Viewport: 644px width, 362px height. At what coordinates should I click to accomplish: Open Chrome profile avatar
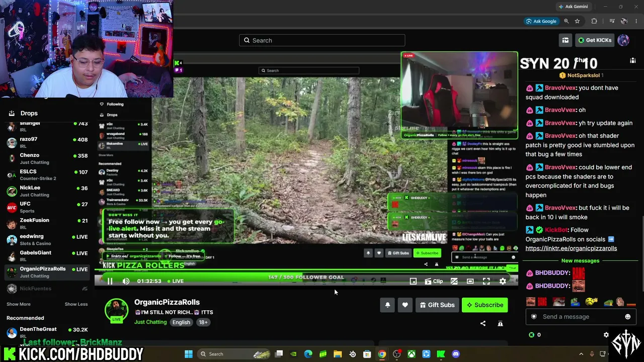point(624,21)
